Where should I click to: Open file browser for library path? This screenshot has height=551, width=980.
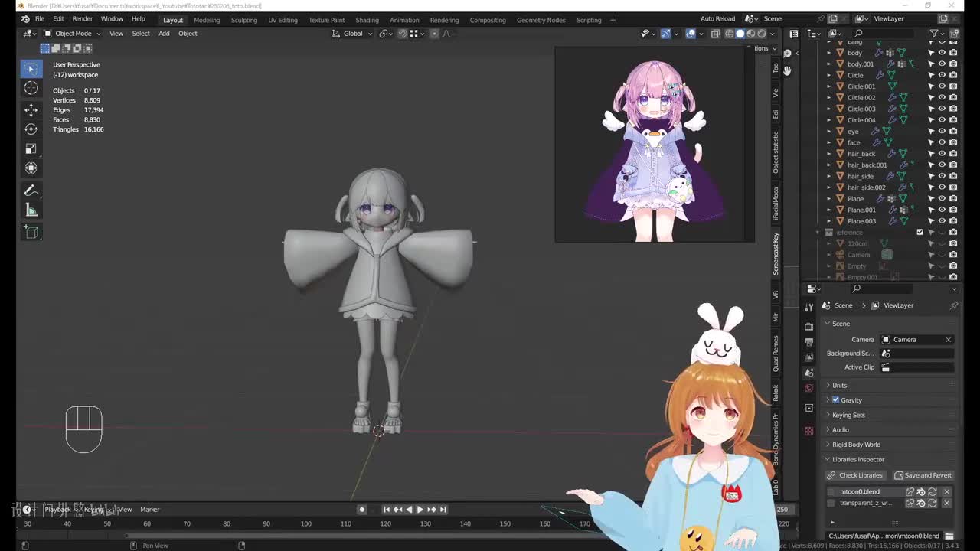click(x=949, y=536)
